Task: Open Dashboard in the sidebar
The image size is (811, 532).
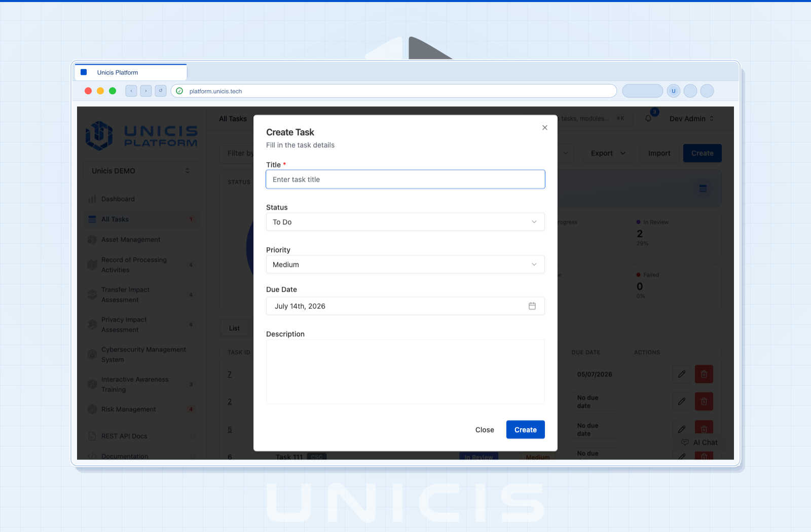Action: click(141, 199)
